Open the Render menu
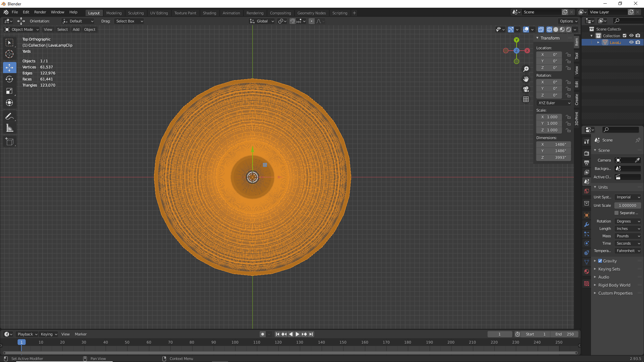 coord(40,12)
